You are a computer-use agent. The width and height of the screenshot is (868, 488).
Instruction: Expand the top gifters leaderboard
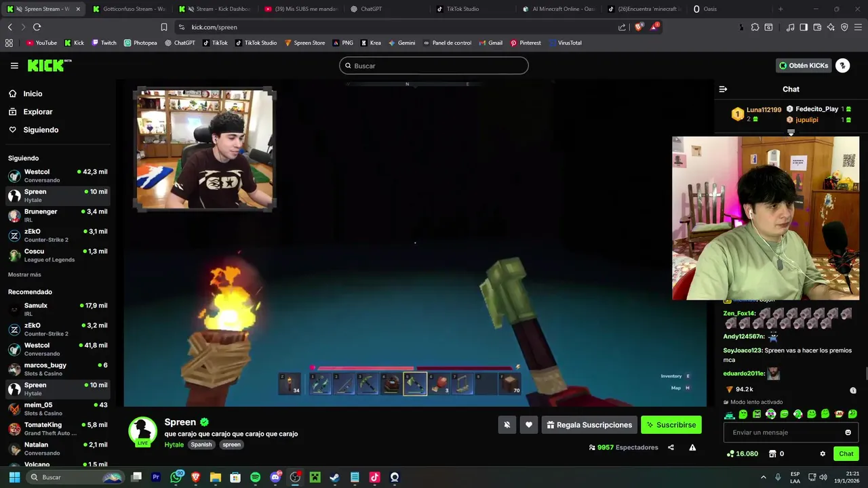coord(791,132)
